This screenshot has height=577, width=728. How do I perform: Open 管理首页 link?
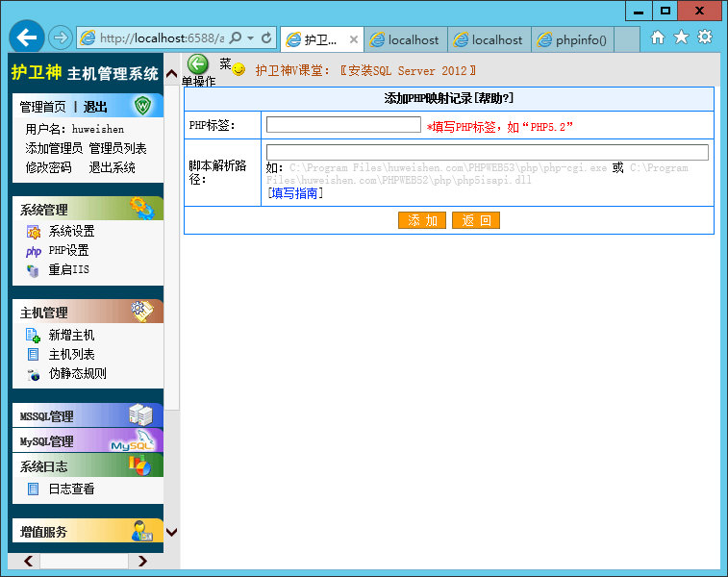coord(42,107)
